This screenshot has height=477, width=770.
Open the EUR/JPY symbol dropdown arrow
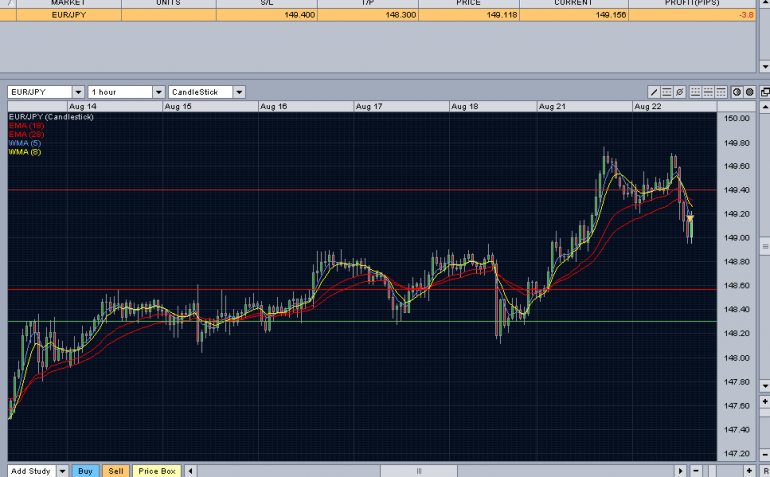78,92
